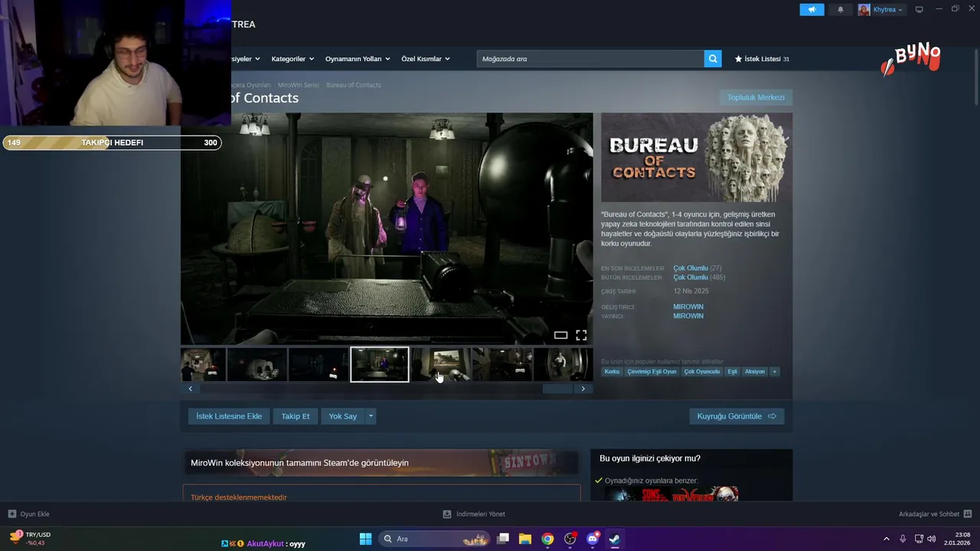
Task: Toggle theater mode rectangle icon
Action: pos(560,335)
